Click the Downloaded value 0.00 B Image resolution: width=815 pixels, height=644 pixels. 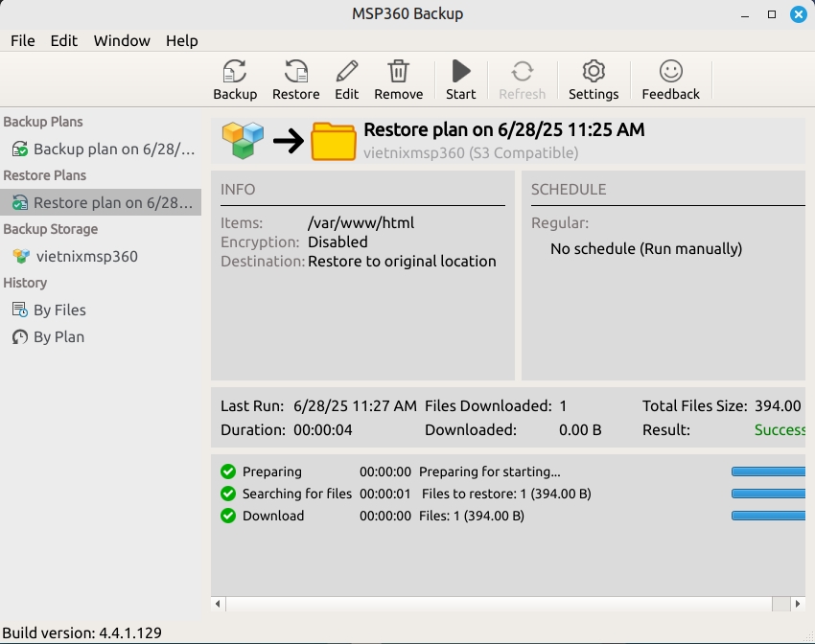pyautogui.click(x=580, y=430)
